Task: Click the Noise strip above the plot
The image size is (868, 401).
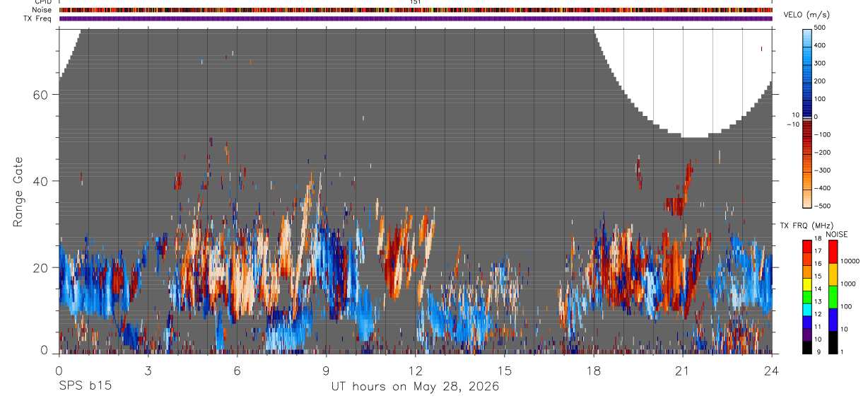Action: point(416,10)
